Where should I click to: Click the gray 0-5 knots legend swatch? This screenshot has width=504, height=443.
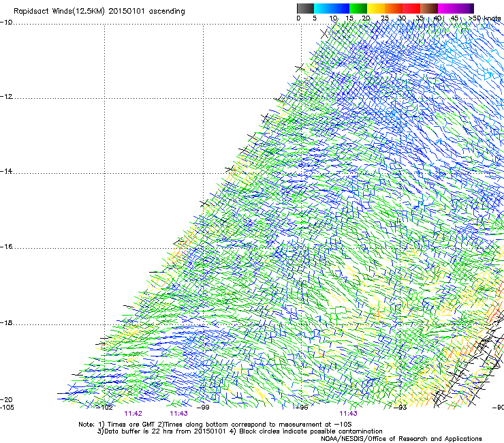coord(305,8)
